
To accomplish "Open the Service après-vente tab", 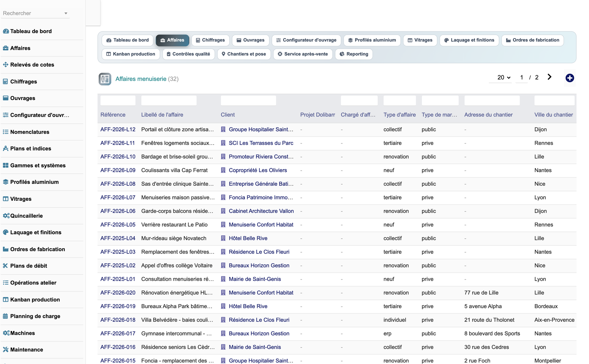I will click(303, 54).
